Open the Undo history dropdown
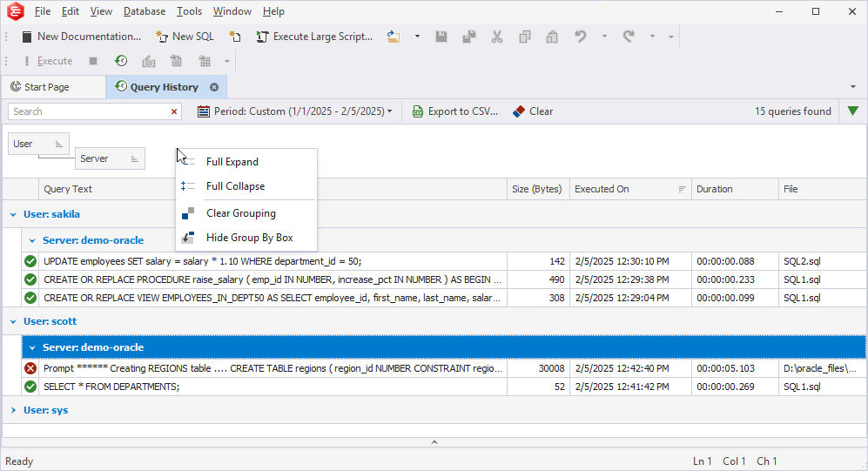868x471 pixels. point(604,37)
